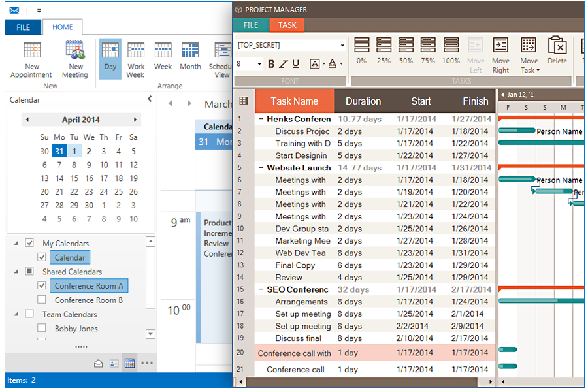The image size is (588, 388).
Task: Open font color dropdown arrow
Action: click(341, 64)
